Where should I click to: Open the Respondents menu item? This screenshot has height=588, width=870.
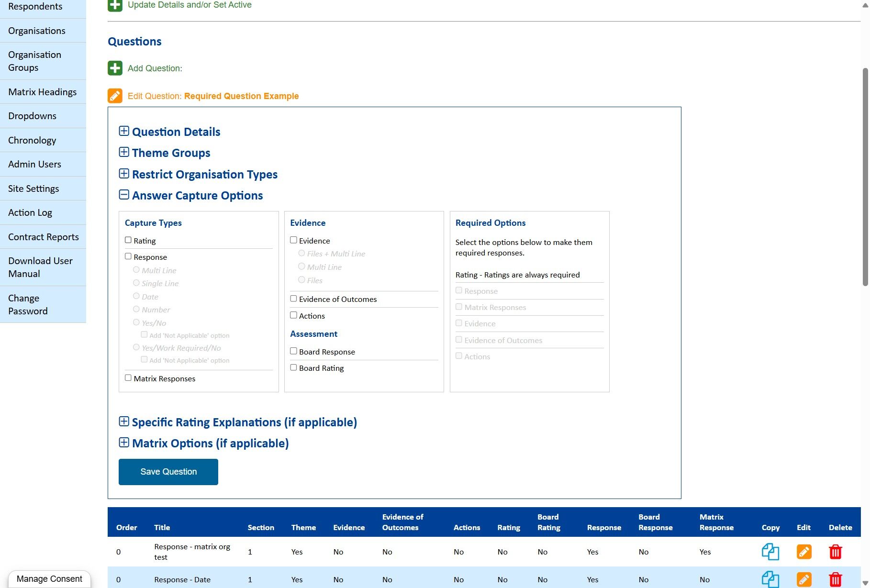(x=43, y=8)
